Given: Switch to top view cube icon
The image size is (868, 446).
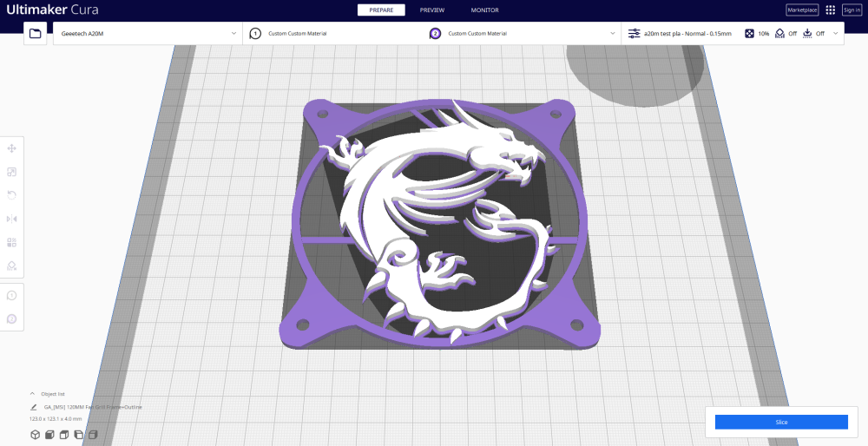Looking at the screenshot, I should pyautogui.click(x=64, y=435).
